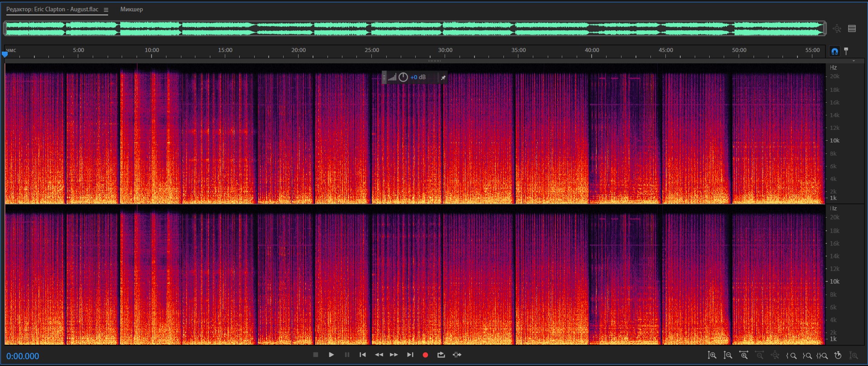Image resolution: width=868 pixels, height=366 pixels.
Task: Expand the small arrow above Hz scale
Action: click(854, 61)
